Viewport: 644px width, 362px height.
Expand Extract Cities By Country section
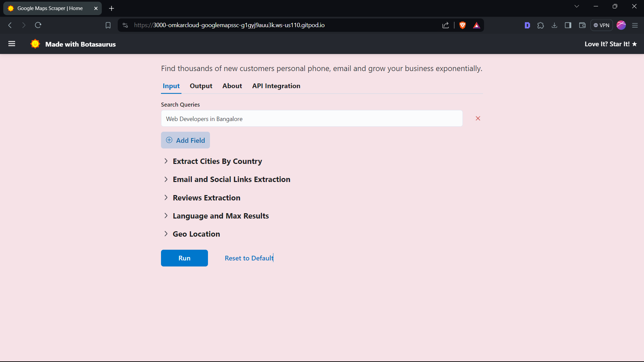click(x=217, y=161)
